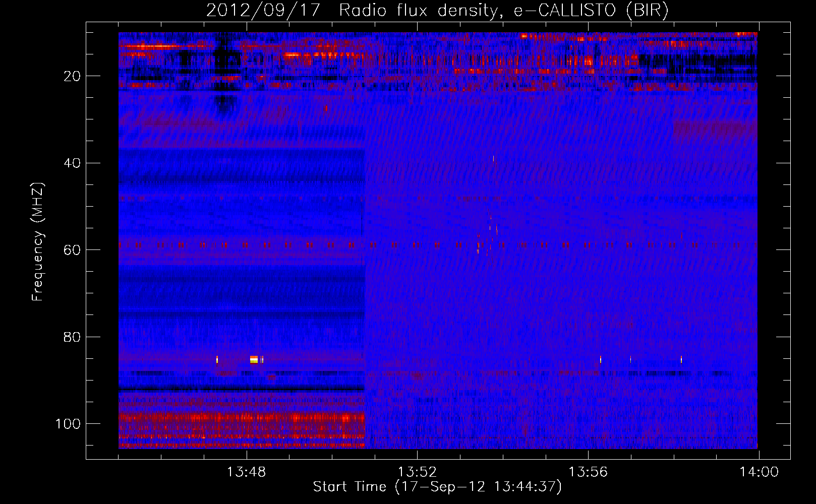The height and width of the screenshot is (504, 816).
Task: Click the 'Start Time (17-Sep-12 13:44:37)' label
Action: (437, 487)
